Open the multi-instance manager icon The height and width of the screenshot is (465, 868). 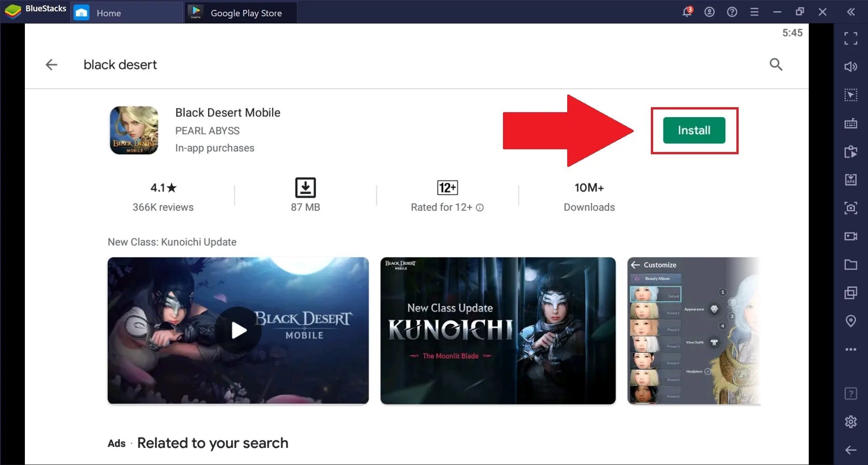(850, 293)
